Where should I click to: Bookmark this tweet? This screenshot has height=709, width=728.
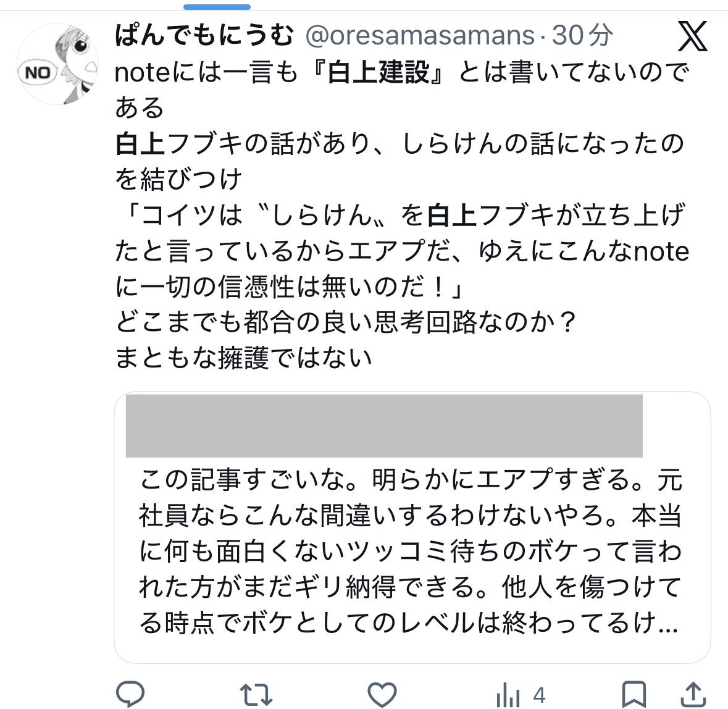[634, 694]
